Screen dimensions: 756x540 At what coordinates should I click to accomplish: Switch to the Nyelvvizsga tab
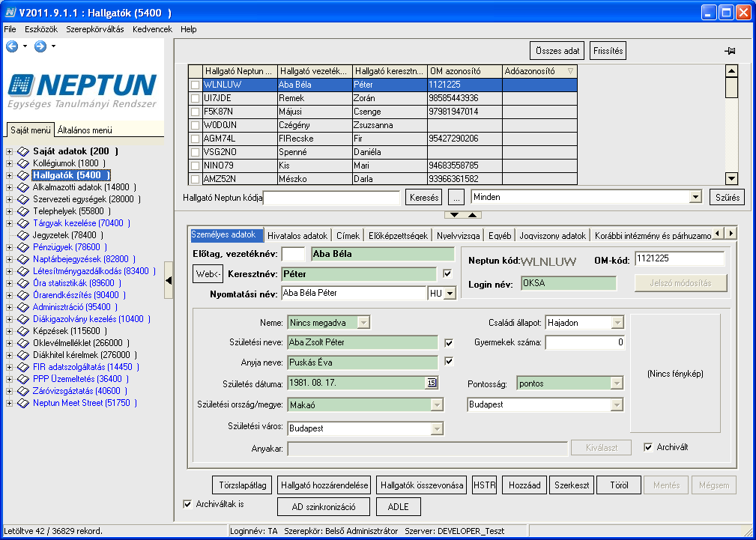[x=458, y=236]
